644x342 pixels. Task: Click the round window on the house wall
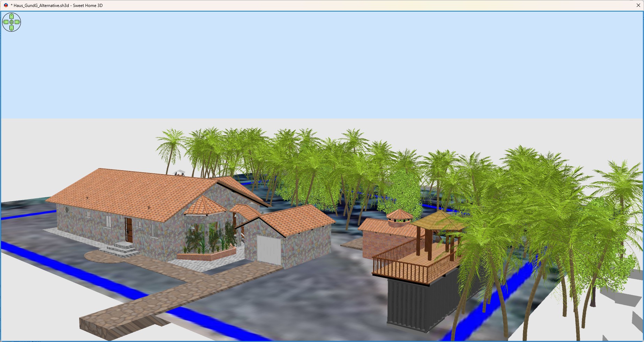(x=67, y=210)
